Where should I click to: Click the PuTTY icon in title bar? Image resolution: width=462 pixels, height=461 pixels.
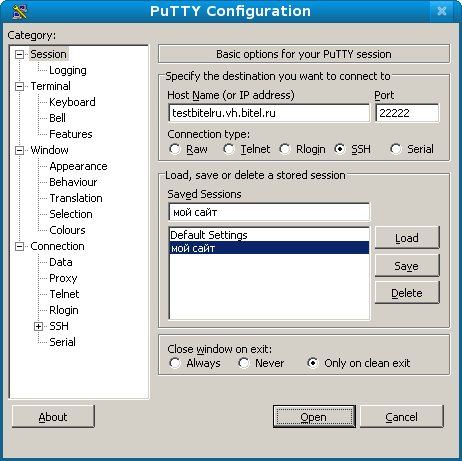coord(20,12)
